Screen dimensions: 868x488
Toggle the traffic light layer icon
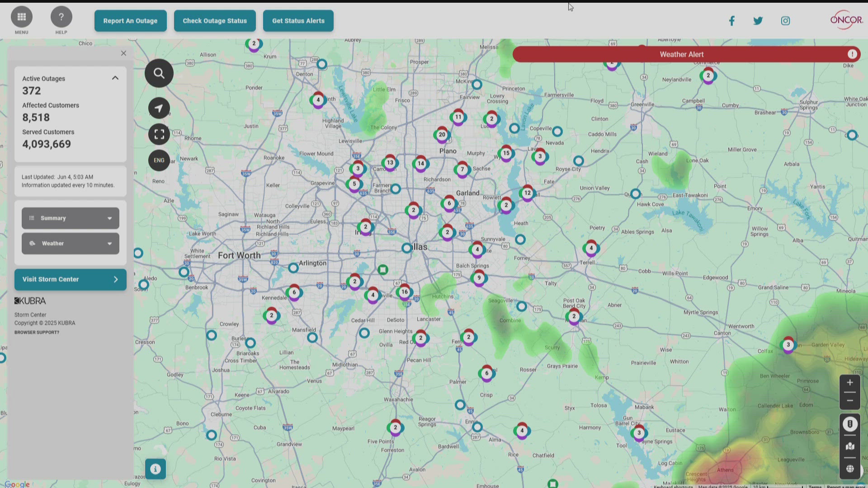[850, 424]
